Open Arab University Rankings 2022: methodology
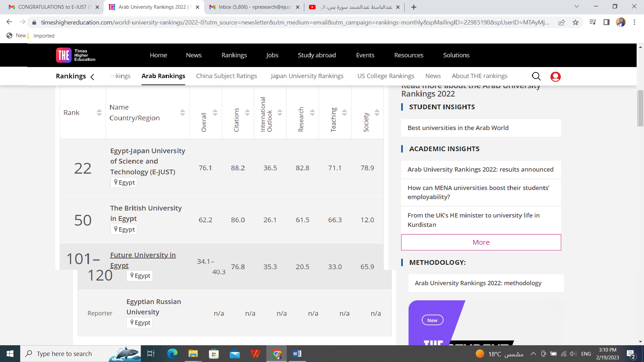644x362 pixels. [x=486, y=283]
